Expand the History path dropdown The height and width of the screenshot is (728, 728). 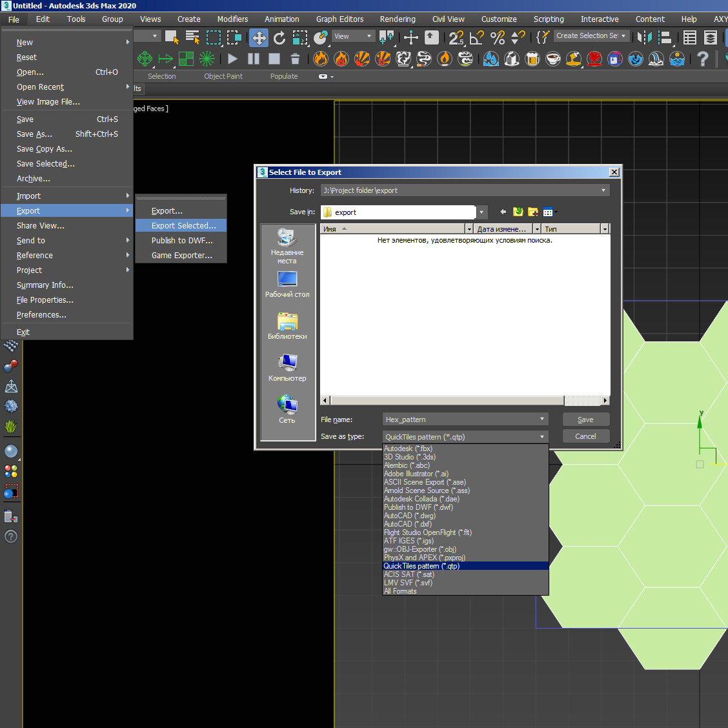[x=603, y=190]
